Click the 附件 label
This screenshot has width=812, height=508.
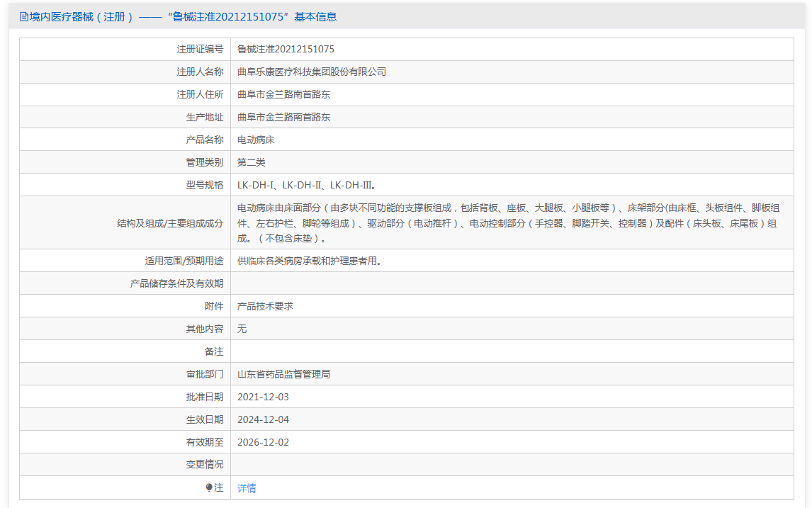(x=214, y=307)
